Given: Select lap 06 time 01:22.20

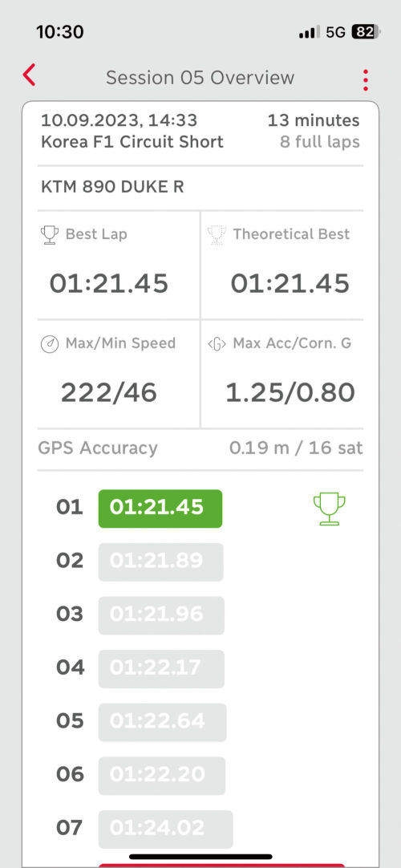Looking at the screenshot, I should 162,776.
